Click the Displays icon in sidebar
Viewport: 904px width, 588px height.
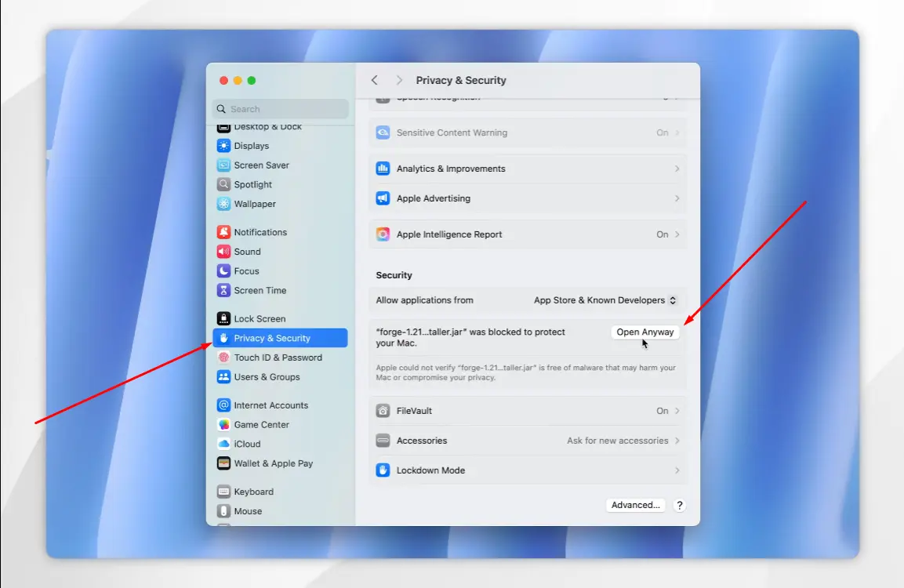(223, 146)
